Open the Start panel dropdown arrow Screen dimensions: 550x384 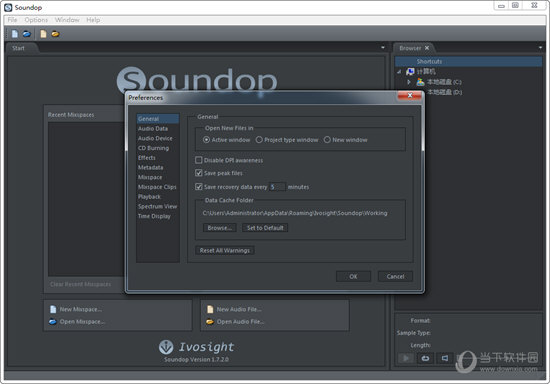(x=383, y=47)
